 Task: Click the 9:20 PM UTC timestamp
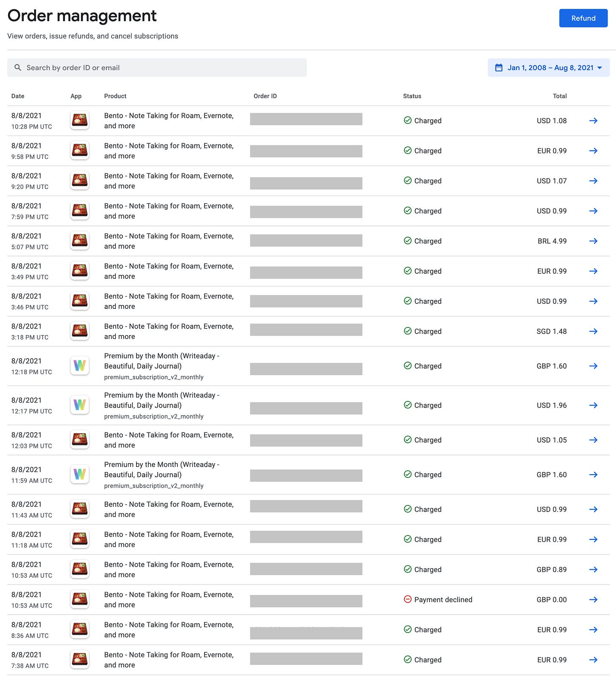coord(30,187)
